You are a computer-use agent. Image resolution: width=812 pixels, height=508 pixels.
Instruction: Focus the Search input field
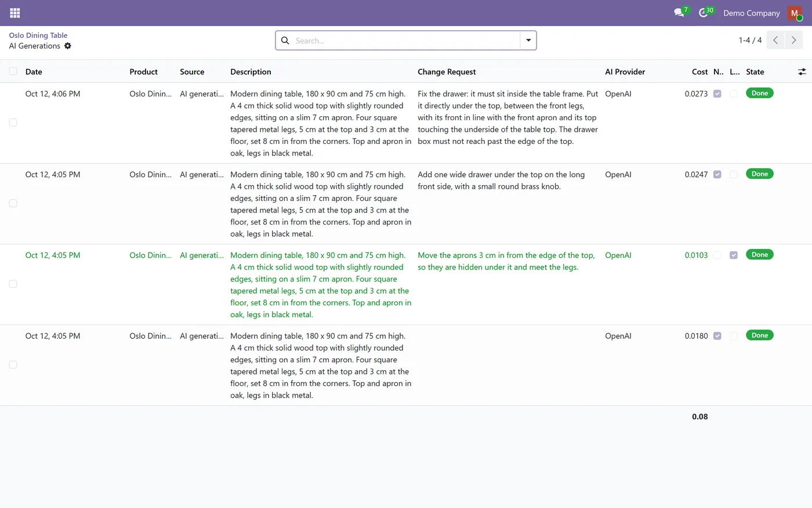pos(406,41)
